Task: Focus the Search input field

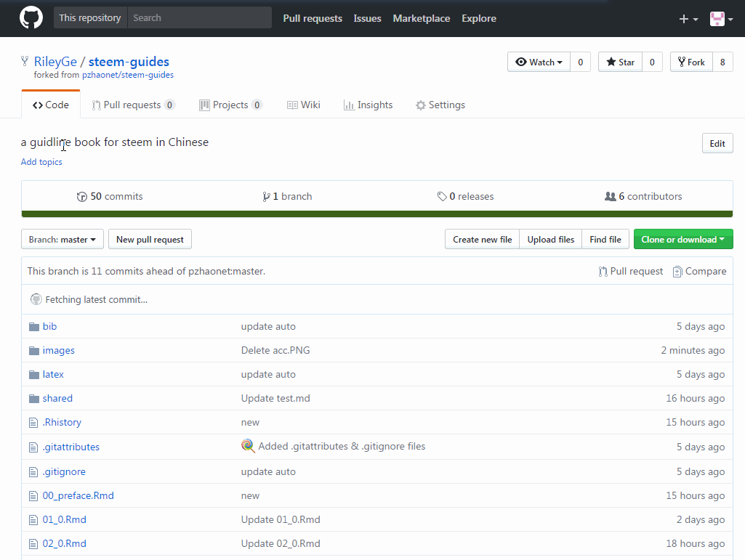Action: 200,17
